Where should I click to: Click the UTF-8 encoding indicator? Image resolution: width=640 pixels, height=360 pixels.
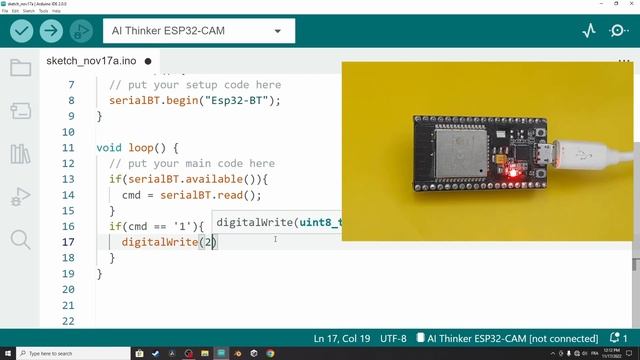coord(393,338)
